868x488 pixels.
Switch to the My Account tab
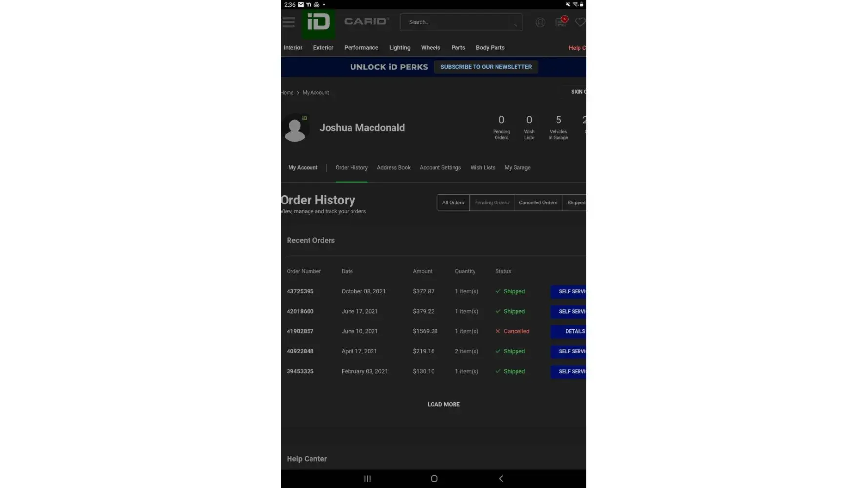click(303, 168)
